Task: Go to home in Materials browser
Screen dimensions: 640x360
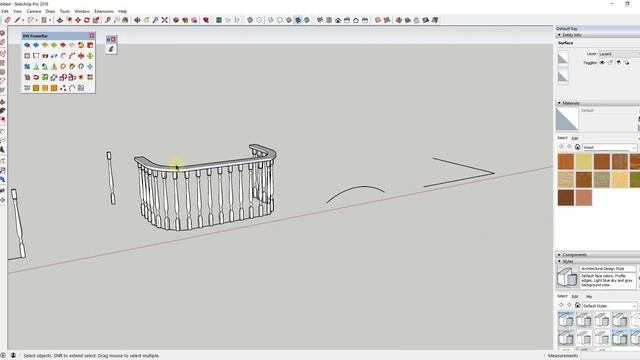Action: (x=577, y=147)
